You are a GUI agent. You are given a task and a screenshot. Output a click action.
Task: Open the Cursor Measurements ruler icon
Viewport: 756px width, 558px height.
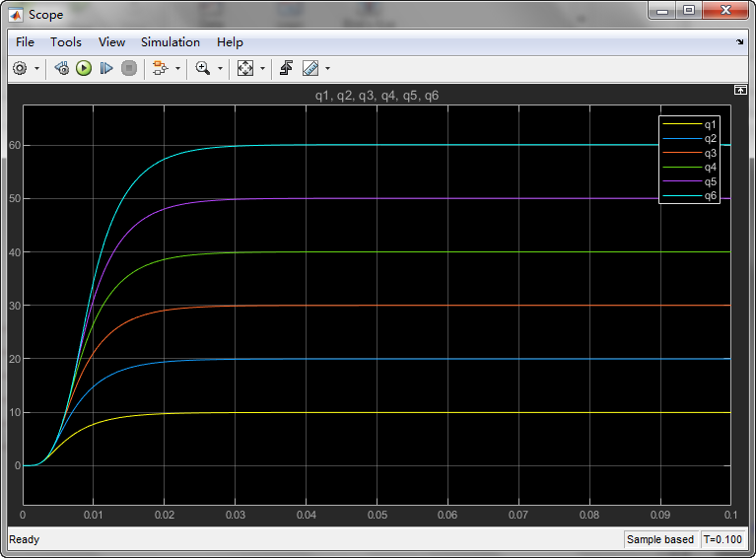310,68
